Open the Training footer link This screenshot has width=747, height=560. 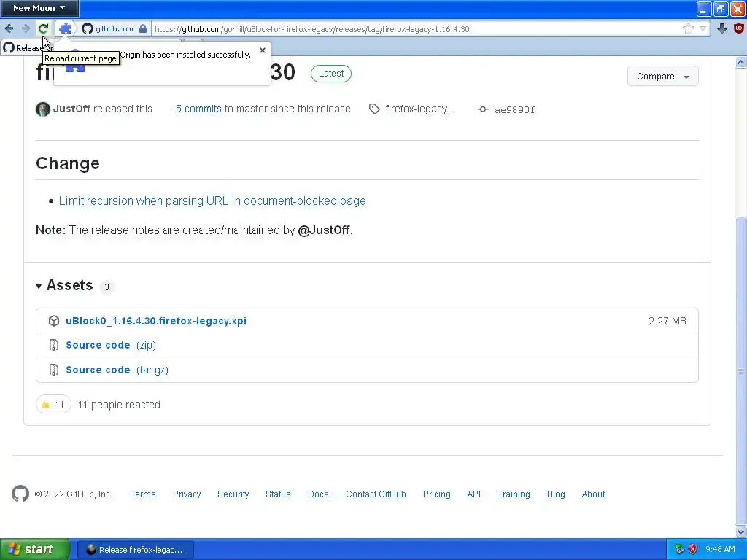(x=514, y=494)
